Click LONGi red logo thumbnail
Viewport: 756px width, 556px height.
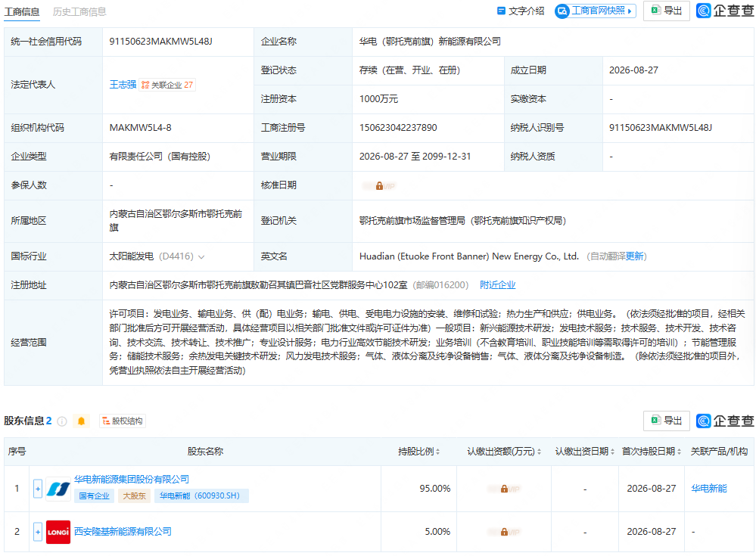point(58,532)
